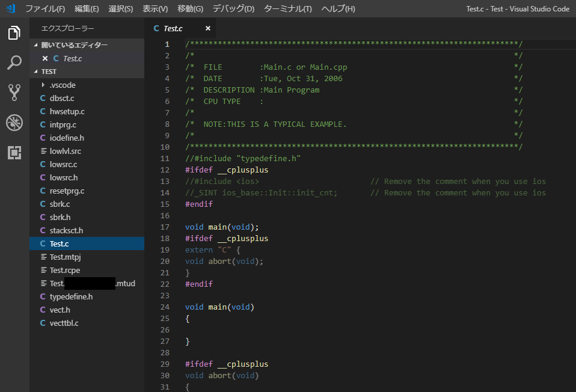Open the Extensions view icon
Image resolution: width=576 pixels, height=392 pixels.
(14, 153)
